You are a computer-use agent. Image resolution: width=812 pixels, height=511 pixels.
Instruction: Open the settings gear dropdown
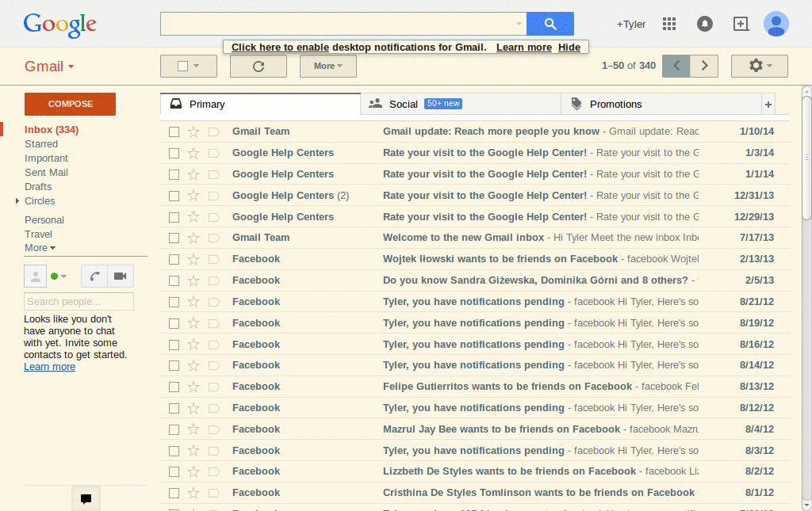tap(759, 67)
